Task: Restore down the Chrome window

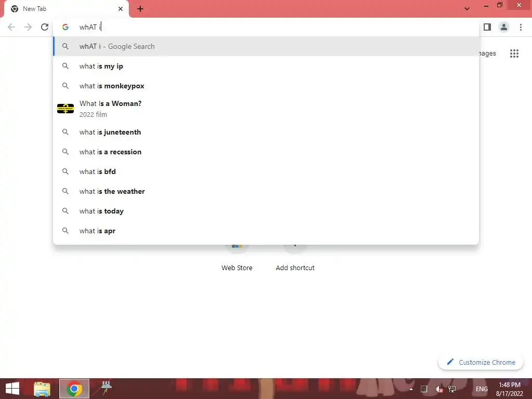Action: click(499, 5)
